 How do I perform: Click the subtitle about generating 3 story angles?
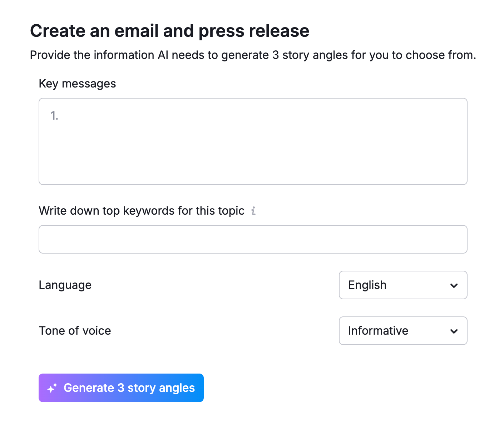253,55
